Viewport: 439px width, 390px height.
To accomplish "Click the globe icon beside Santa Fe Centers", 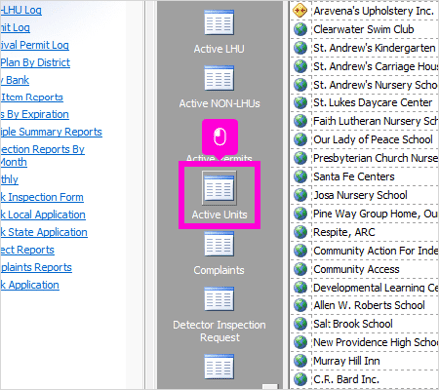I will click(300, 176).
